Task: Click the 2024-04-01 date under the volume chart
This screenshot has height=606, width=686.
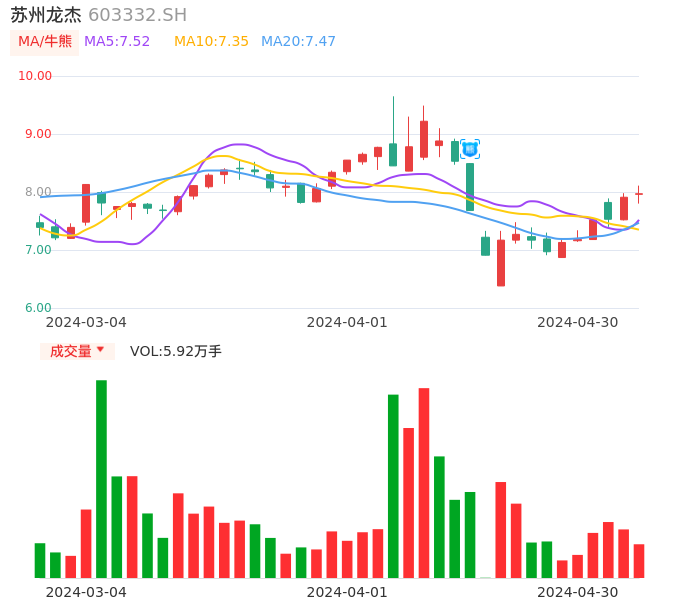Action: [x=346, y=592]
